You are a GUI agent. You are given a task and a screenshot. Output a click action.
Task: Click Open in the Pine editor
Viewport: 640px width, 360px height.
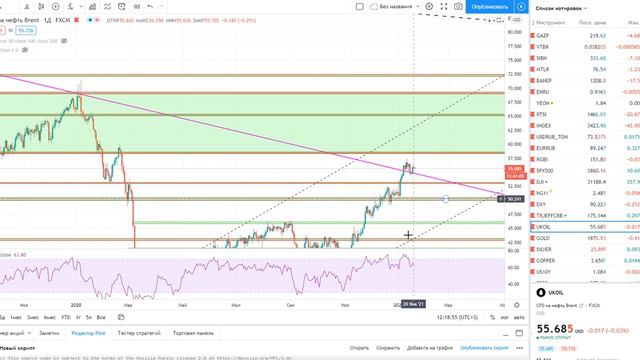click(x=359, y=348)
